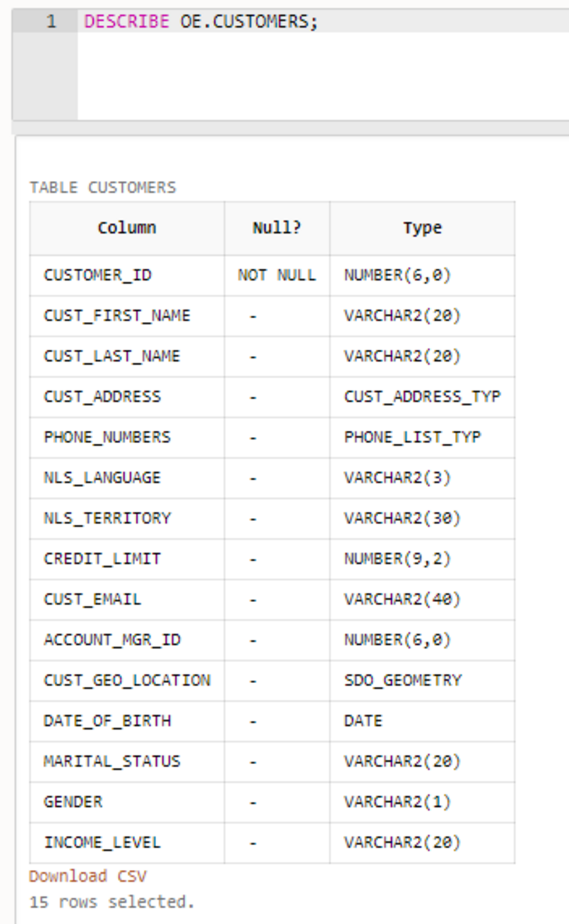
Task: Click the SDO_GEOMETRY type value
Action: [403, 680]
